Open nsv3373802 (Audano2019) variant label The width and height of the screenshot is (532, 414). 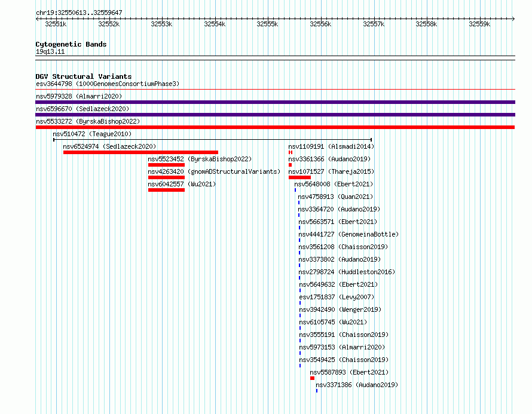pyautogui.click(x=340, y=259)
